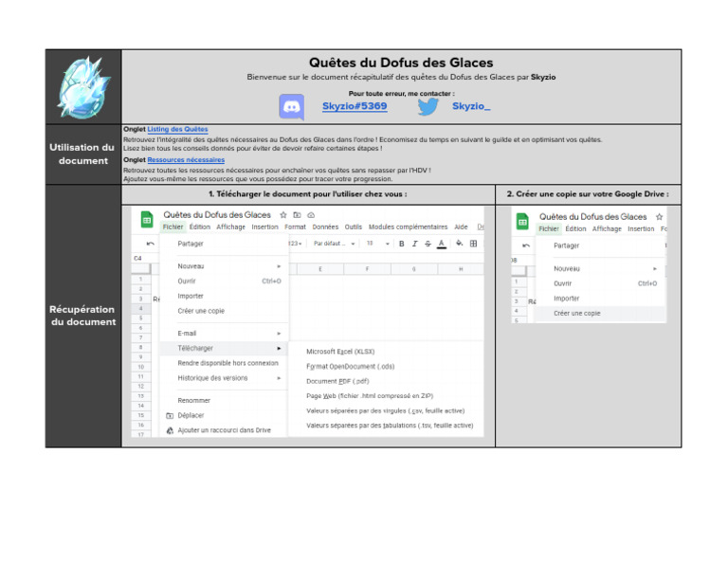Open the Format menu
The height and width of the screenshot is (563, 728).
pos(296,227)
